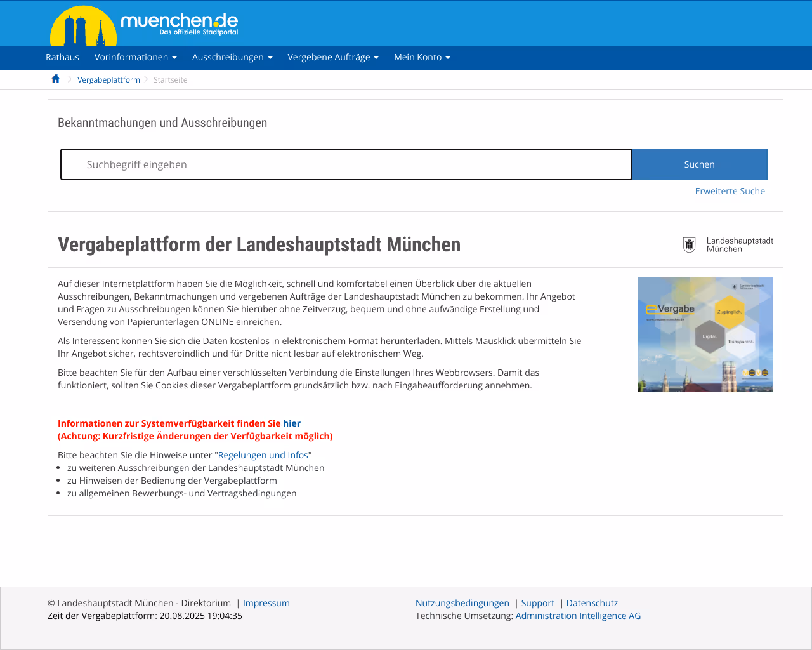Open the Datenschutz page
The image size is (812, 650).
[x=592, y=602]
